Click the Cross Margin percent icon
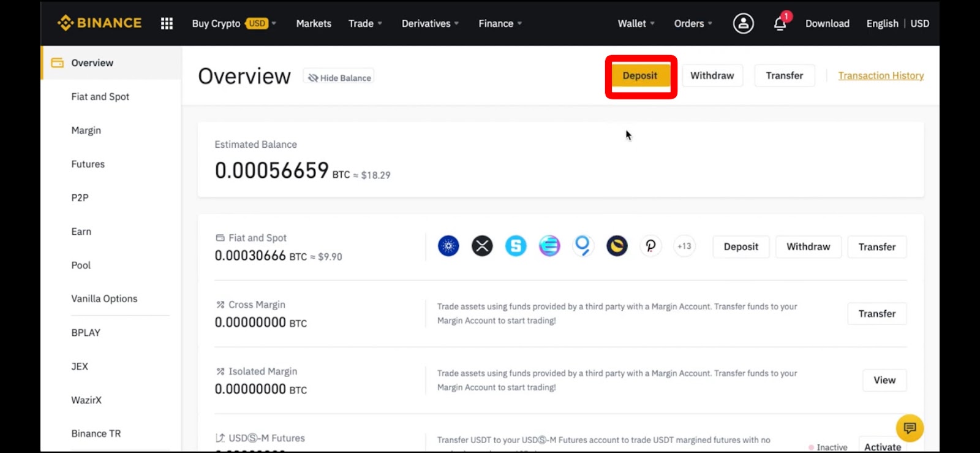This screenshot has height=453, width=980. click(220, 305)
